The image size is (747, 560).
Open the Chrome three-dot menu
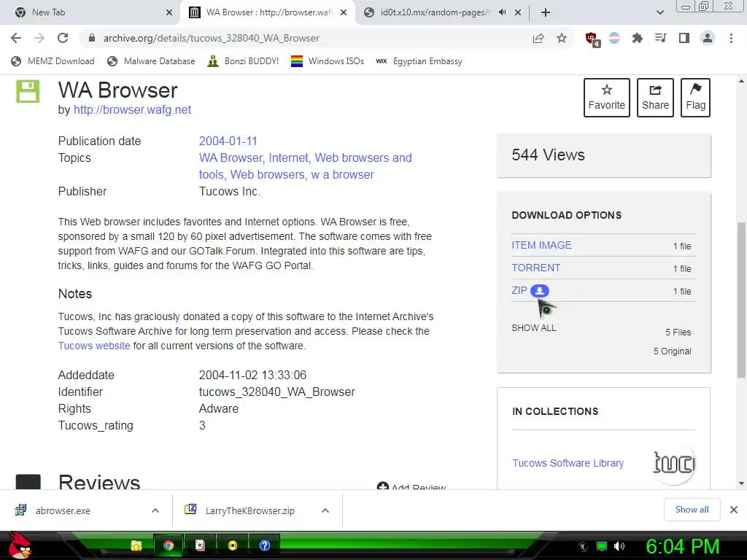731,38
